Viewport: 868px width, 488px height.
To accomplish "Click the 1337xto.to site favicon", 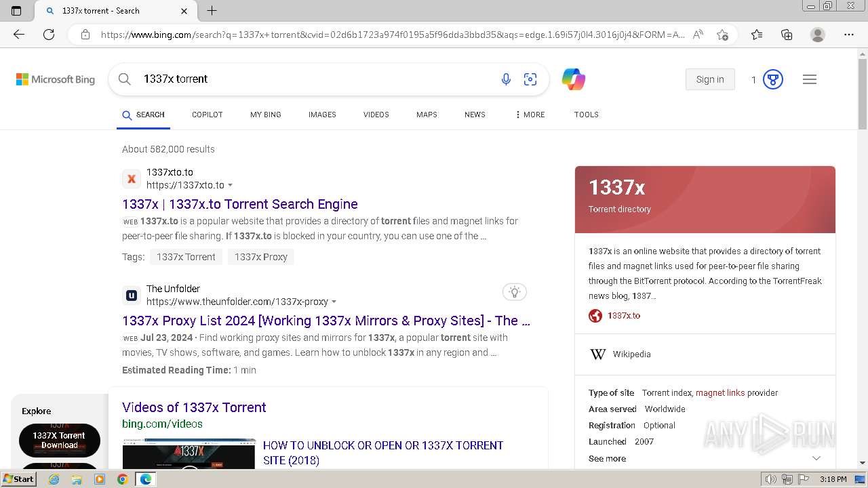I will tap(132, 179).
